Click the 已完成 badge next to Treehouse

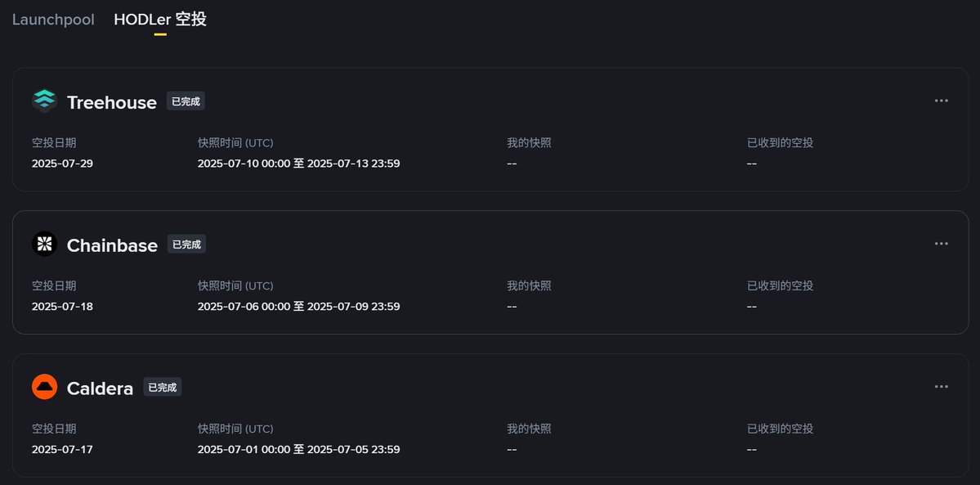click(x=186, y=101)
